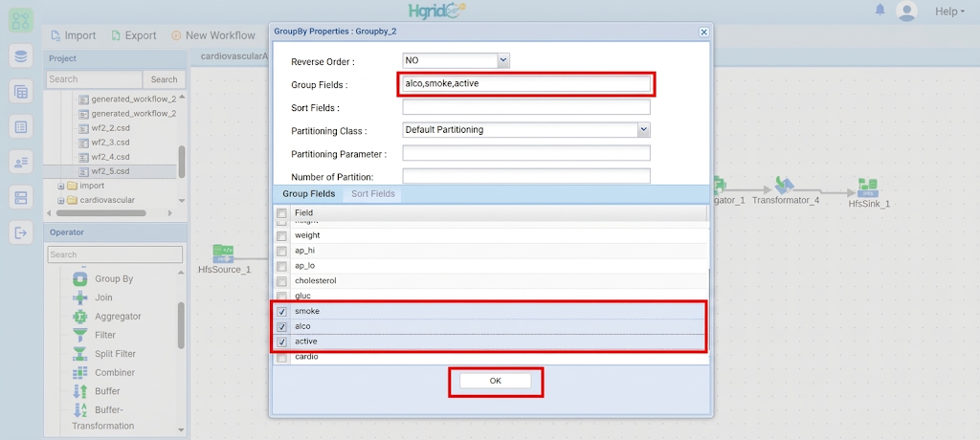Click the Operator panel vertical scrollbar
This screenshot has height=440, width=980.
tap(182, 325)
